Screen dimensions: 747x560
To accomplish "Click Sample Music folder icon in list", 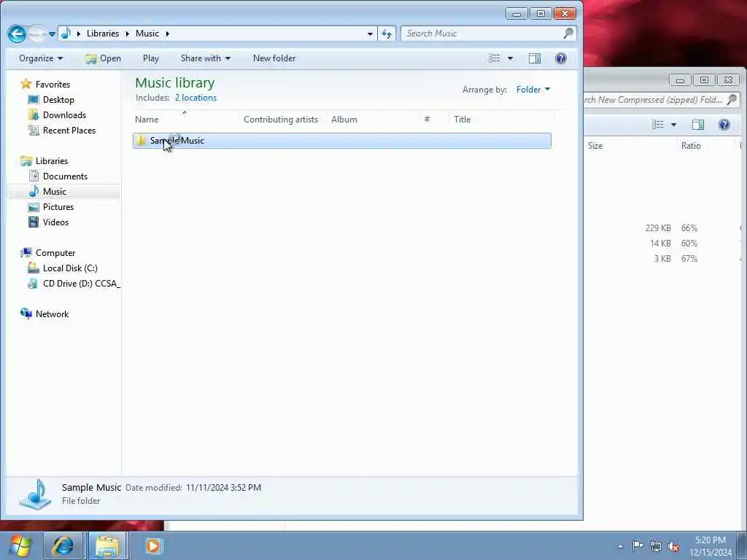I will click(141, 141).
